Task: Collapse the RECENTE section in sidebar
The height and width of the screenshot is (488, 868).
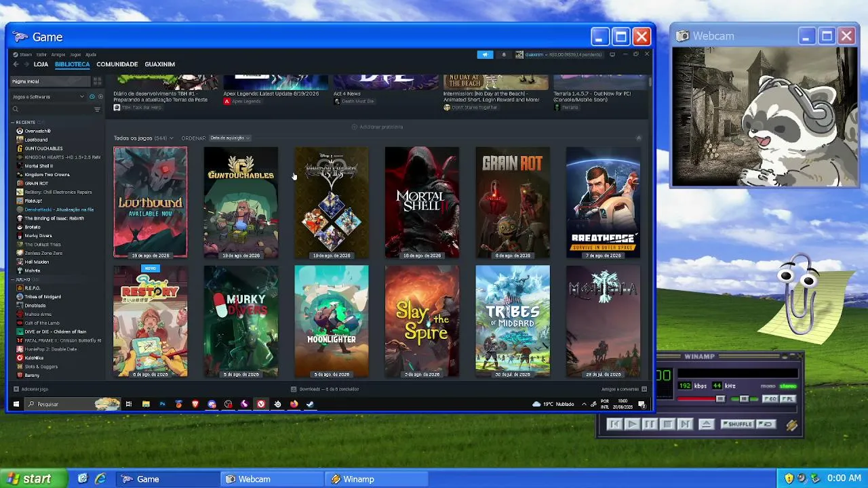Action: coord(12,123)
